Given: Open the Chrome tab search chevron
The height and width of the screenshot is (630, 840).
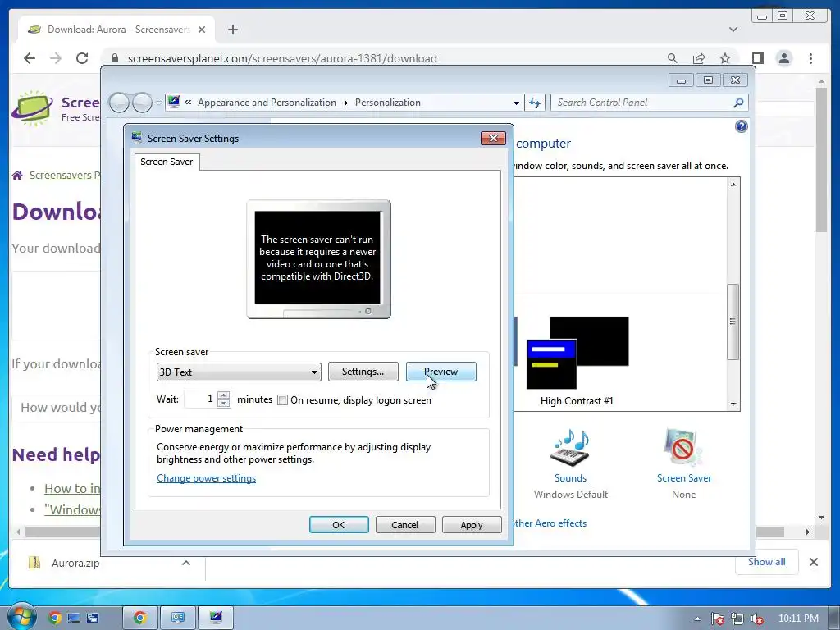Looking at the screenshot, I should 733,30.
